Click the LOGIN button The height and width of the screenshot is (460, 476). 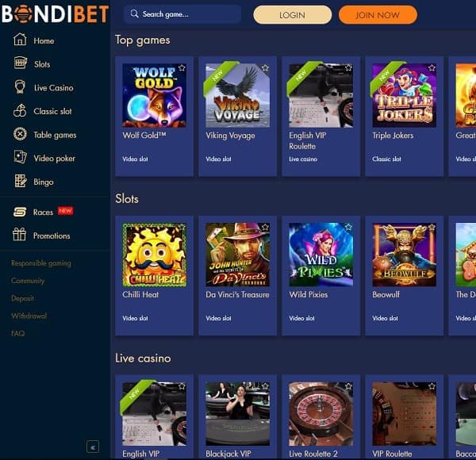[292, 14]
